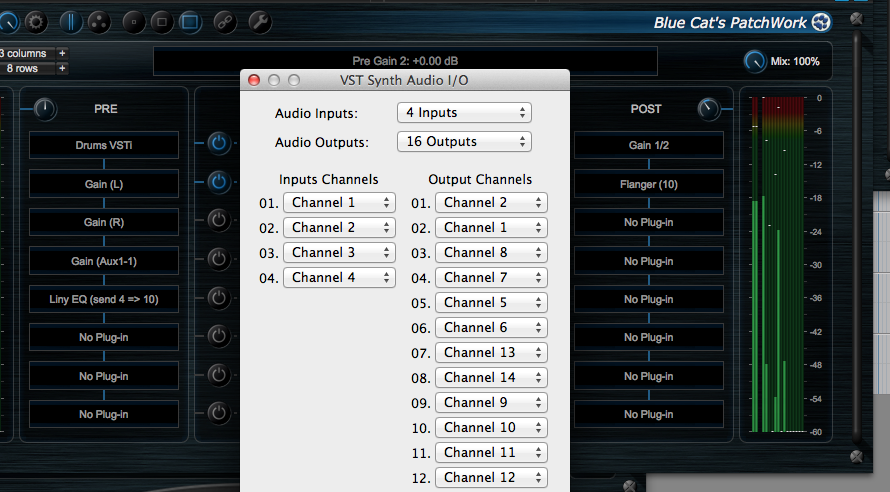This screenshot has width=890, height=492.
Task: Open output channel 02 dropdown showing Channel 1
Action: [x=492, y=228]
